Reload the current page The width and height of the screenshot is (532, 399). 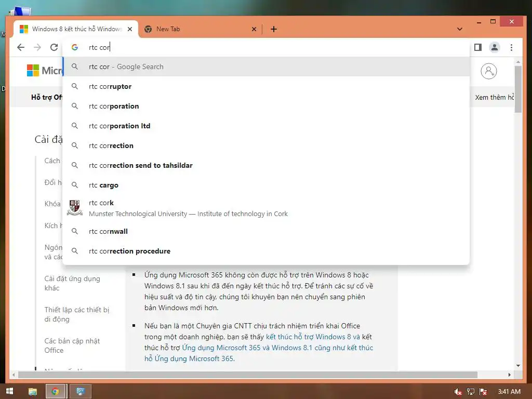click(54, 47)
